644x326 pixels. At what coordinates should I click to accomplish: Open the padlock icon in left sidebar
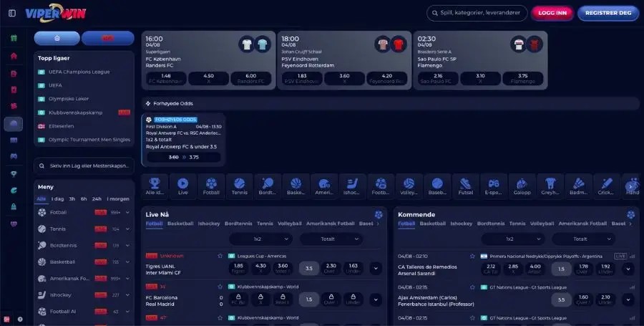click(x=14, y=207)
